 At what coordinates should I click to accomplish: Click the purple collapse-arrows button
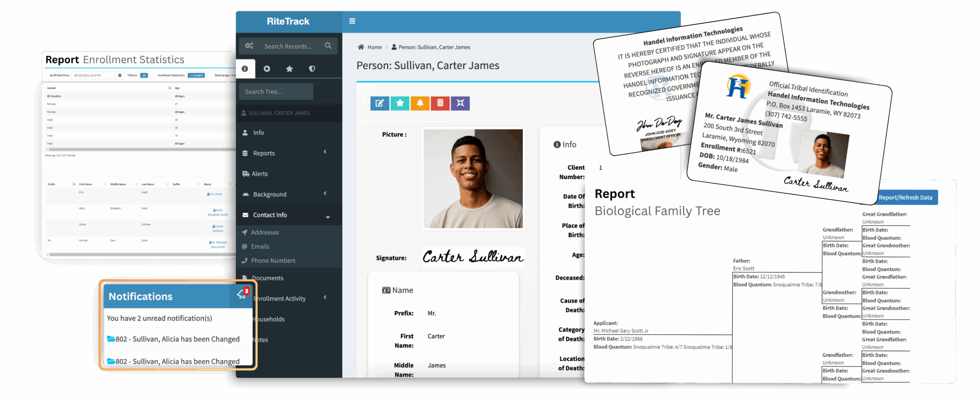460,103
